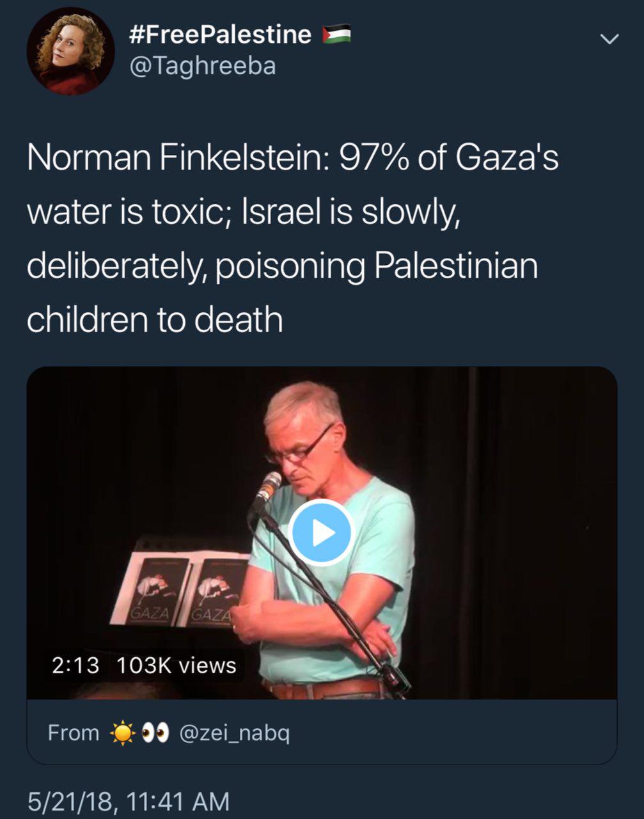Click the microphone shown in the video
Image resolution: width=644 pixels, height=819 pixels.
[269, 486]
